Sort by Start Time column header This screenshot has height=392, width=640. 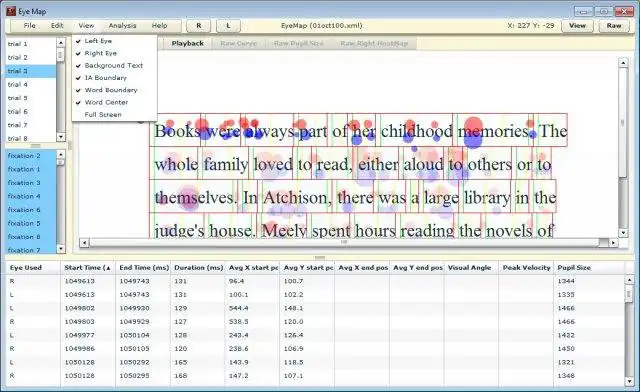[88, 268]
